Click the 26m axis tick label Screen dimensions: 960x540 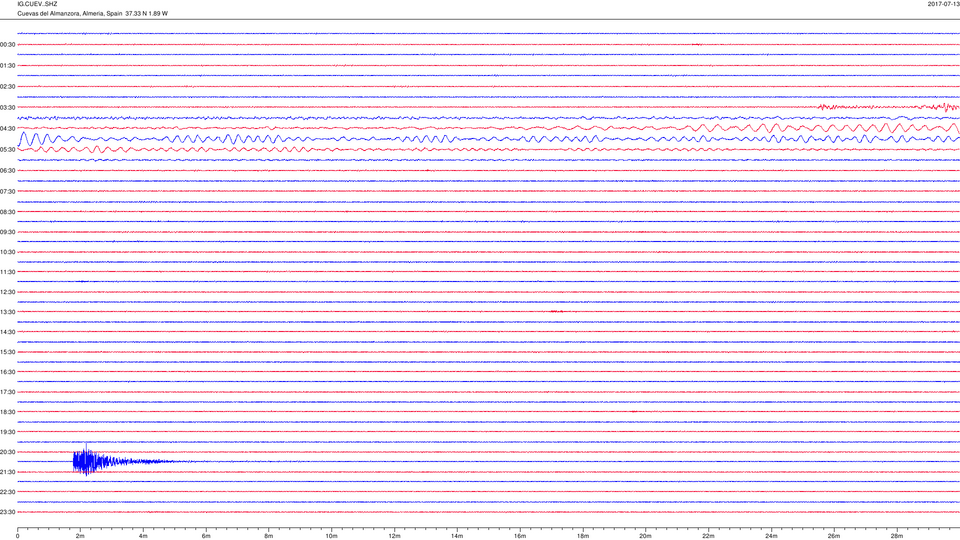(834, 536)
